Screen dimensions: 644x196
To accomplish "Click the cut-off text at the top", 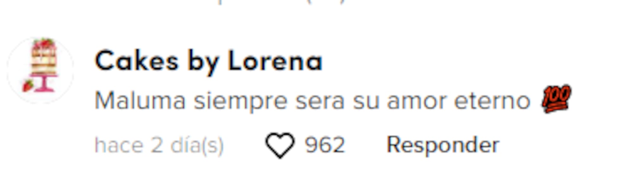I will tap(282, 2).
